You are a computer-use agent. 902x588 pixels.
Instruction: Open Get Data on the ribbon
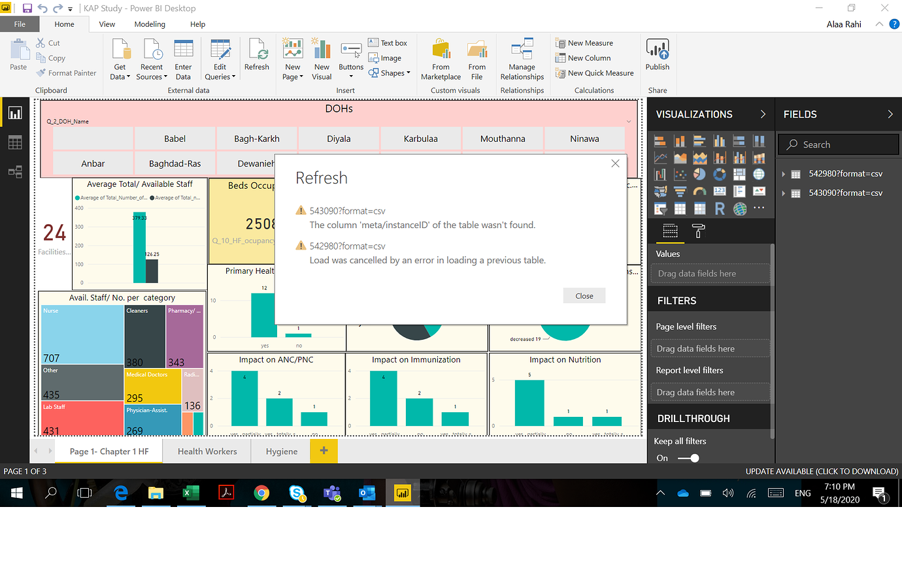coord(120,57)
